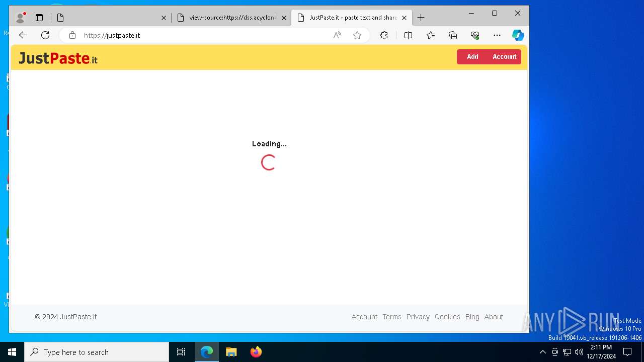
Task: Close the view-source tab
Action: point(284,18)
